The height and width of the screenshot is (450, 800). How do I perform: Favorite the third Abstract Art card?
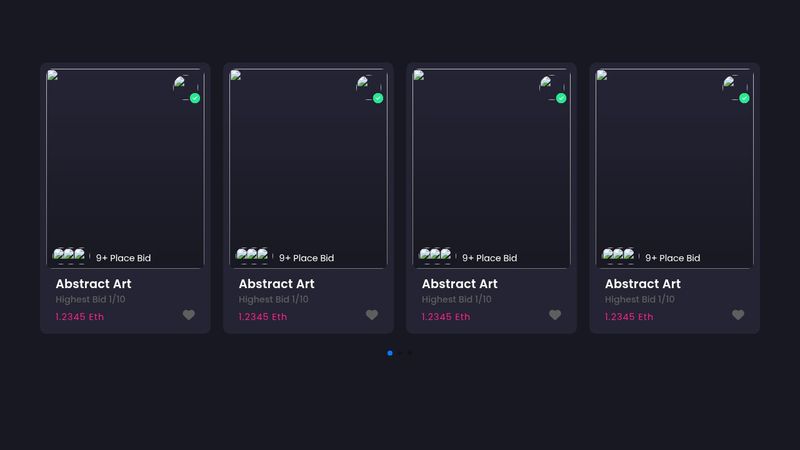[x=555, y=315]
